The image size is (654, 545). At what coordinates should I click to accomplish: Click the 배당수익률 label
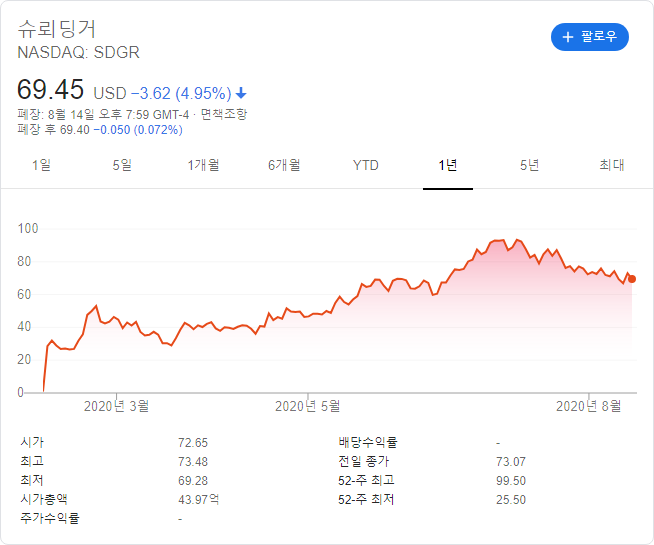(x=367, y=442)
